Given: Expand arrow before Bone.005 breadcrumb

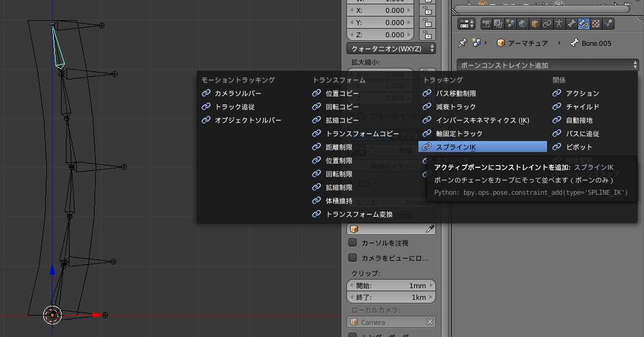Looking at the screenshot, I should pyautogui.click(x=559, y=43).
